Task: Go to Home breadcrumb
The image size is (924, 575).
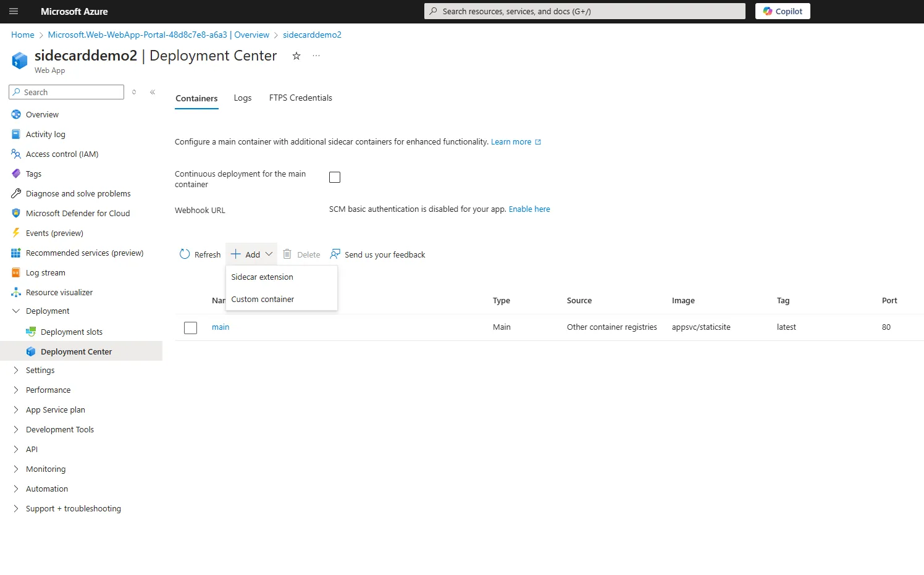Action: pyautogui.click(x=23, y=35)
